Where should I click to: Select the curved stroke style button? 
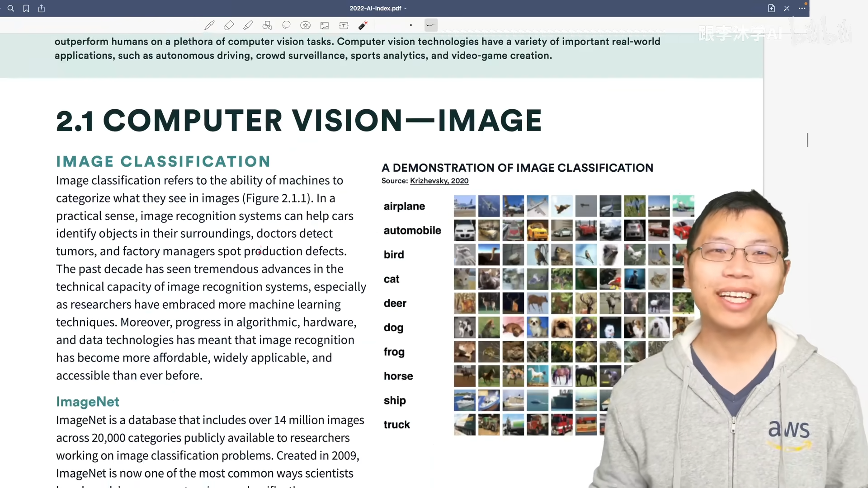pyautogui.click(x=431, y=25)
